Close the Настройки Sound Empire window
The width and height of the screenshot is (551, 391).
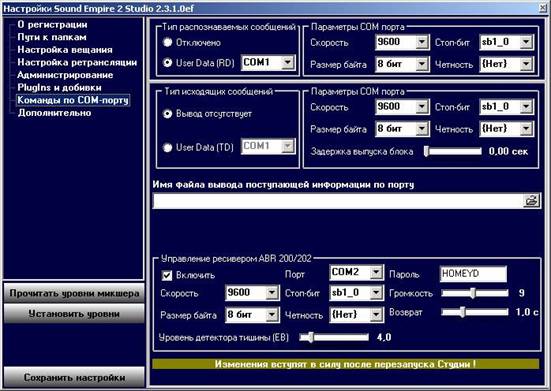(543, 8)
